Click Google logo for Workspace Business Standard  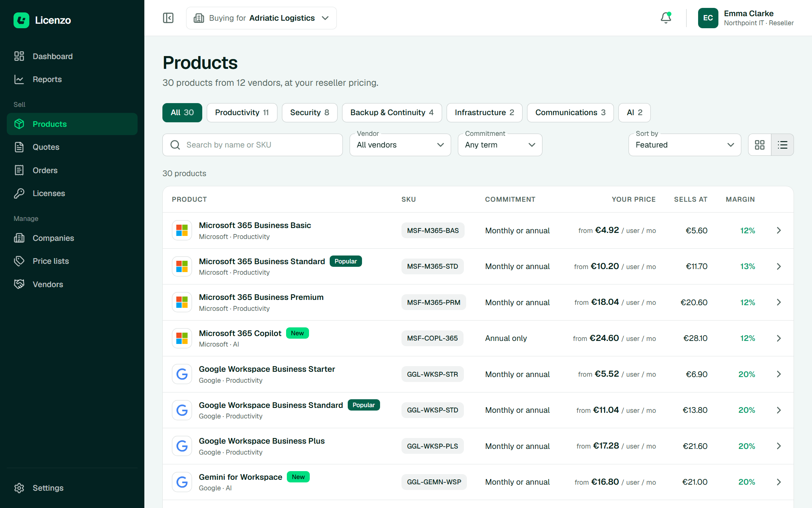click(x=182, y=410)
